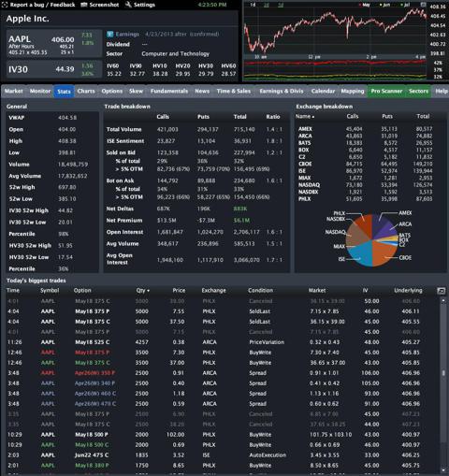
Task: Sort biggest trades by Price column
Action: tap(179, 291)
